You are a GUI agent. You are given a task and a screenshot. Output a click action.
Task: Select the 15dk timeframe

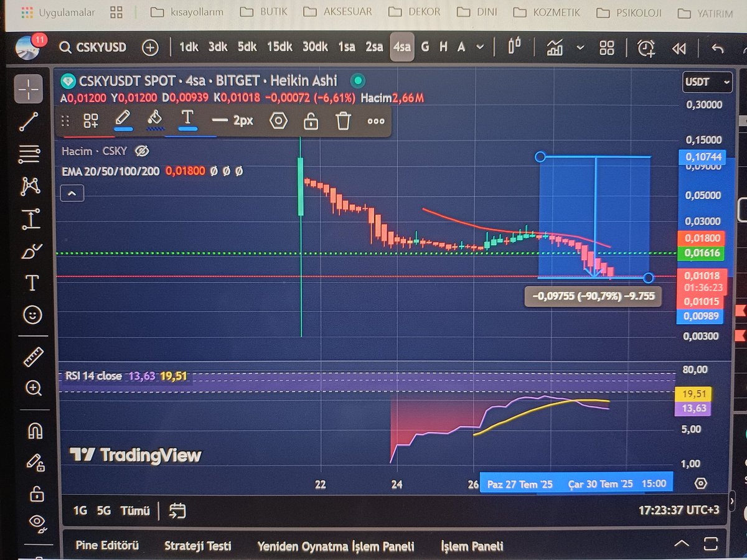point(280,47)
